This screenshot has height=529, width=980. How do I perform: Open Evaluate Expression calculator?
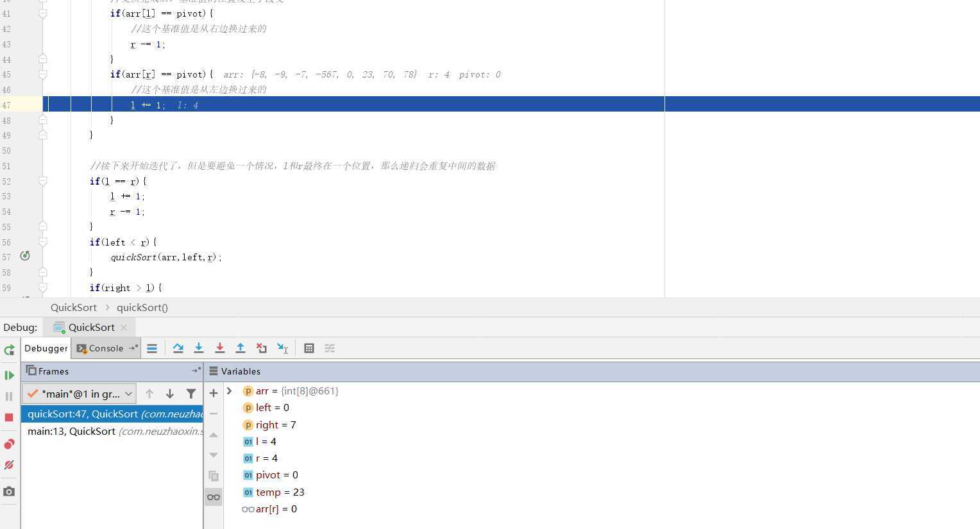[x=309, y=348]
